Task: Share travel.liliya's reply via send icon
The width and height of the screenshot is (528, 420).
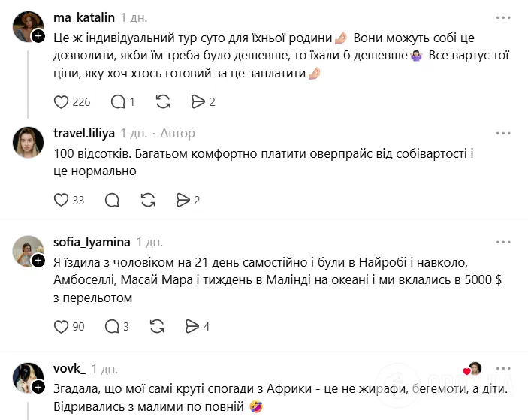Action: point(183,199)
